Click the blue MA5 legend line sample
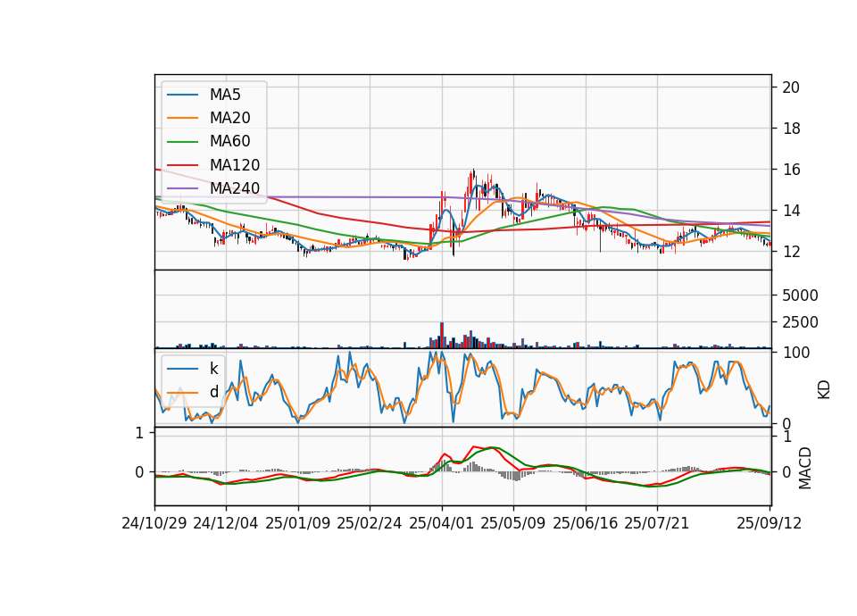This screenshot has height=616, width=857. click(x=183, y=96)
